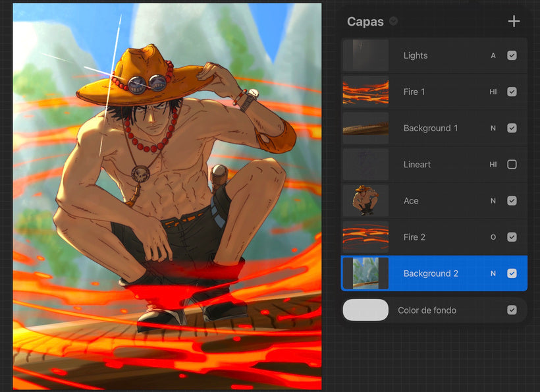Click the Color de fondo label
The height and width of the screenshot is (392, 540).
click(x=427, y=310)
